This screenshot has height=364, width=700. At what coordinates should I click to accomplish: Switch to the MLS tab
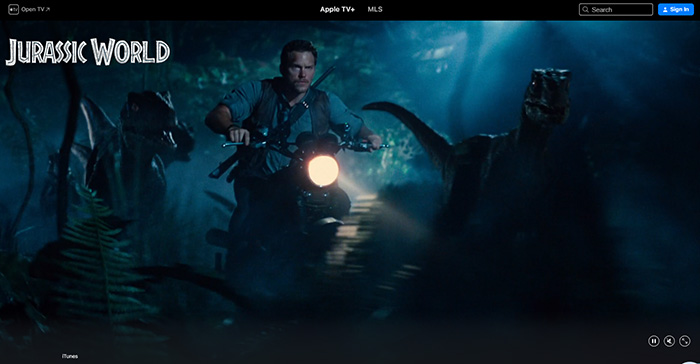375,9
